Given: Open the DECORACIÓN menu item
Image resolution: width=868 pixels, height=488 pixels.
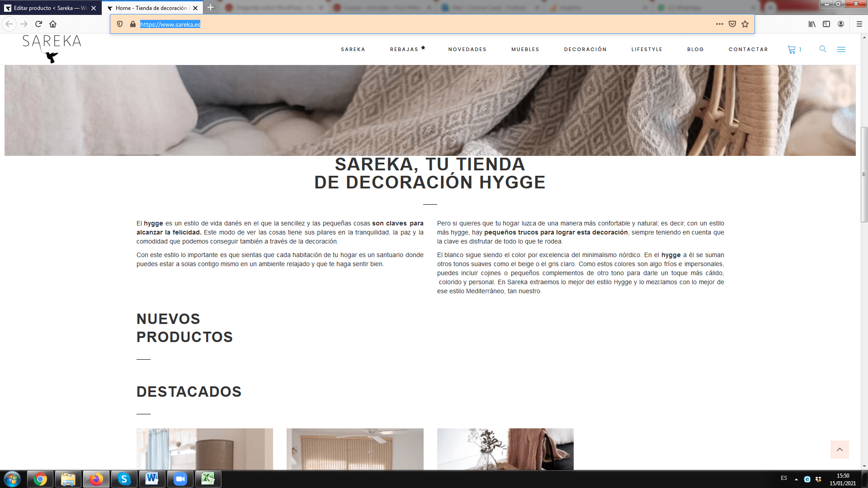Looking at the screenshot, I should (585, 49).
